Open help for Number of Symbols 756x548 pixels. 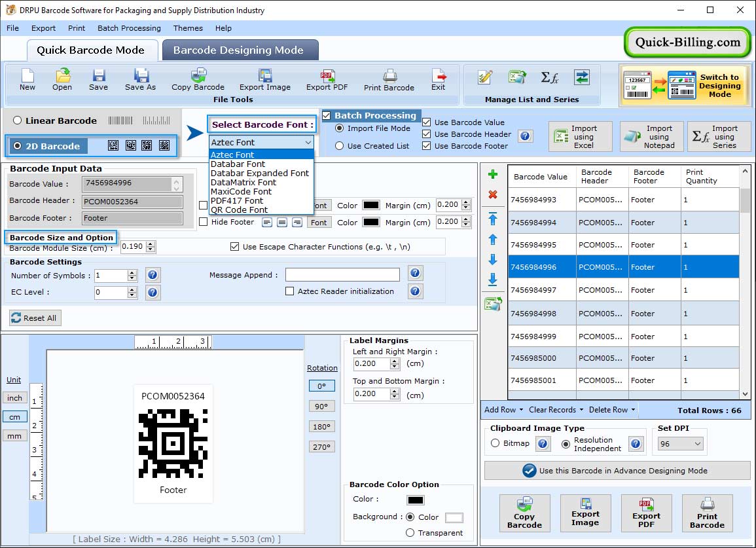coord(153,275)
